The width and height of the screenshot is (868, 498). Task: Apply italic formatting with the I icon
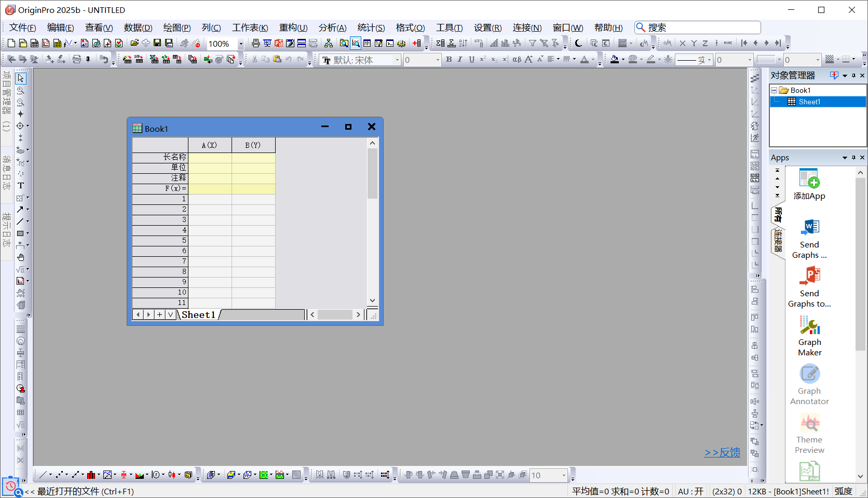pyautogui.click(x=460, y=60)
